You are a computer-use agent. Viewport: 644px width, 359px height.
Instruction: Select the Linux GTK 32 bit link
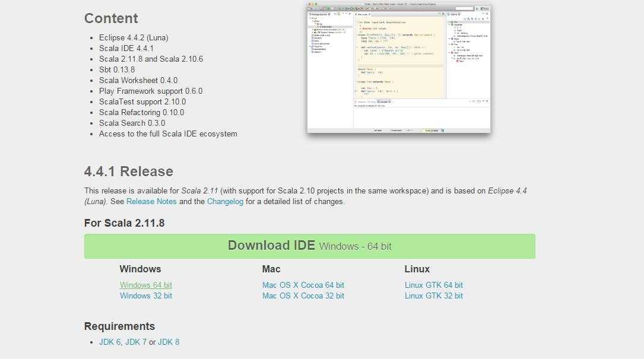tap(434, 296)
